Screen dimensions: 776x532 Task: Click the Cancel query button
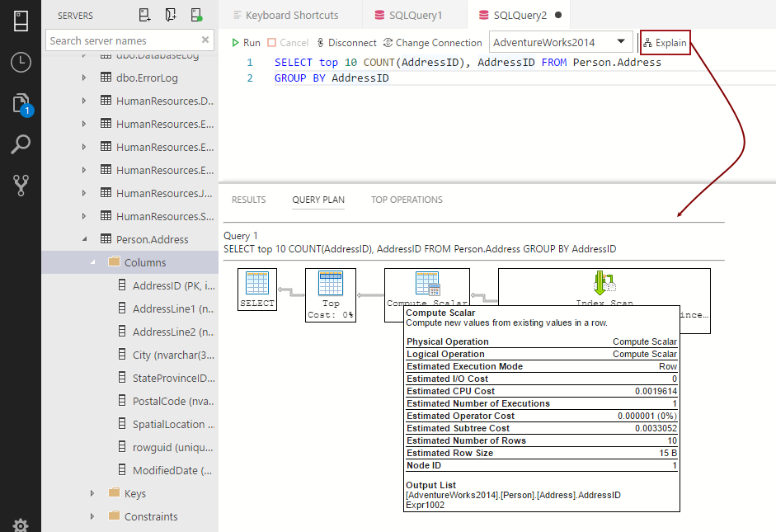tap(288, 43)
